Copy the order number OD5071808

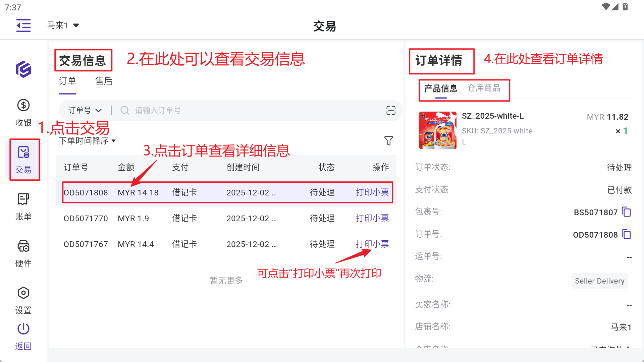point(626,235)
